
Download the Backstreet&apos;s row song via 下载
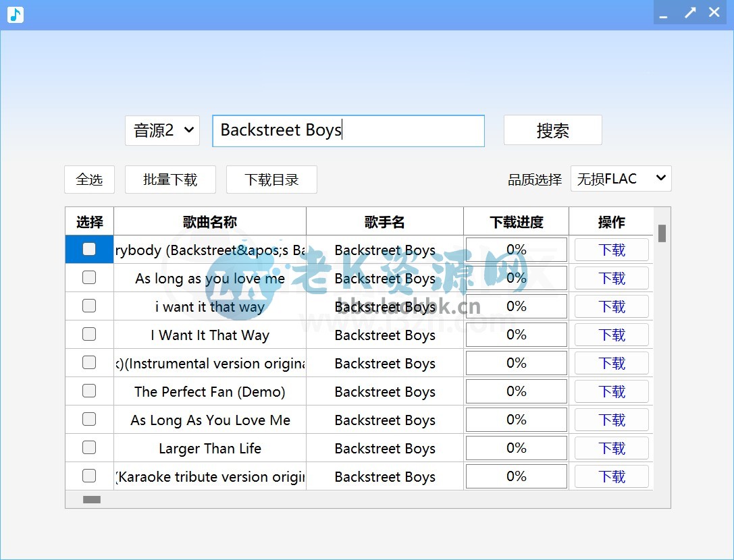tap(611, 250)
